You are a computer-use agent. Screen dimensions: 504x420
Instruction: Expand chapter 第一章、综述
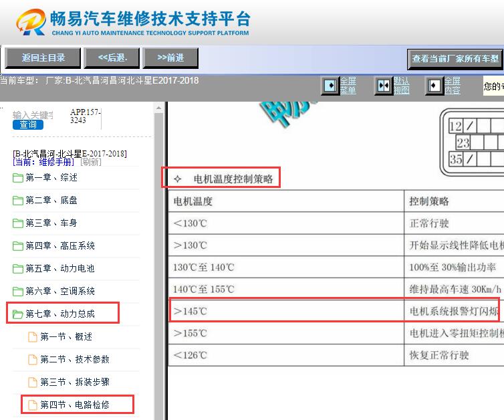click(51, 177)
